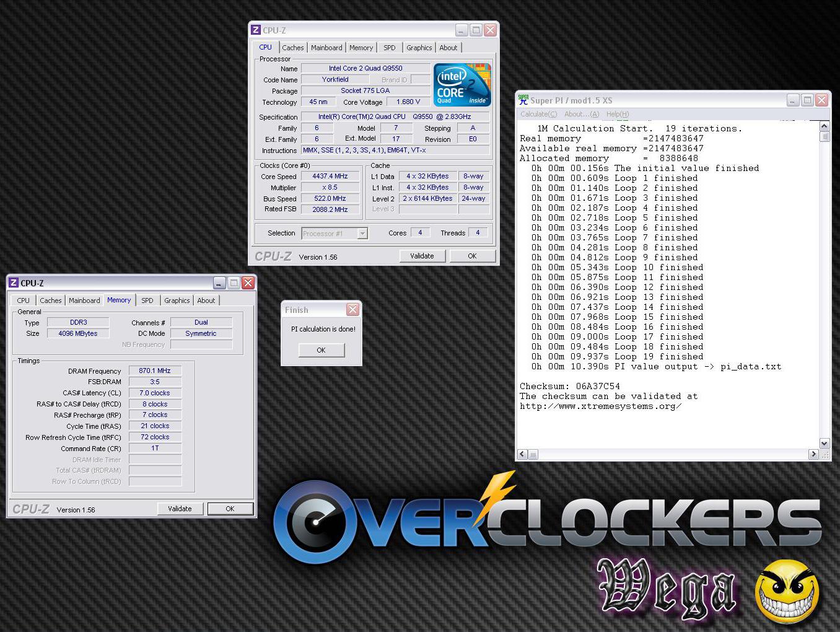Select SPD tab in the upper CPU-Z window
Viewport: 840px width, 632px height.
coord(390,48)
